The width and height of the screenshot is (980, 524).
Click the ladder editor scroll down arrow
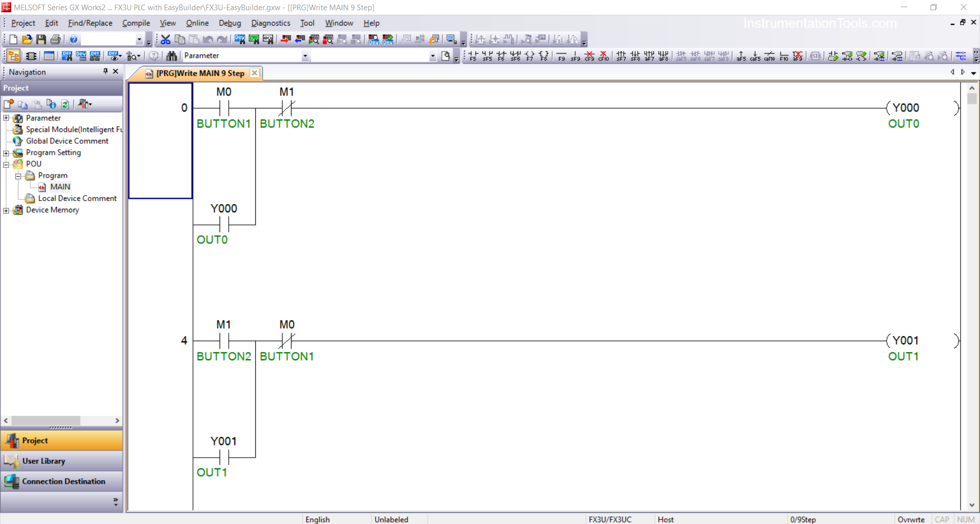pyautogui.click(x=972, y=505)
